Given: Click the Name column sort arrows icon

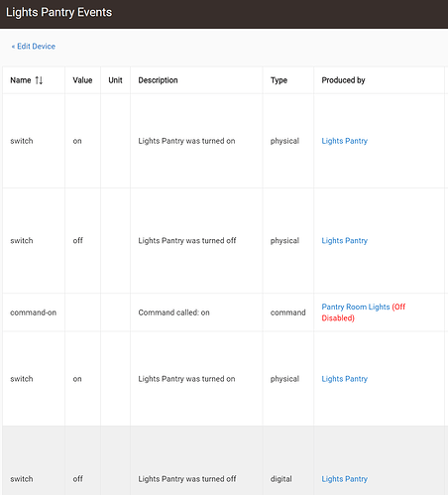Looking at the screenshot, I should pos(39,80).
